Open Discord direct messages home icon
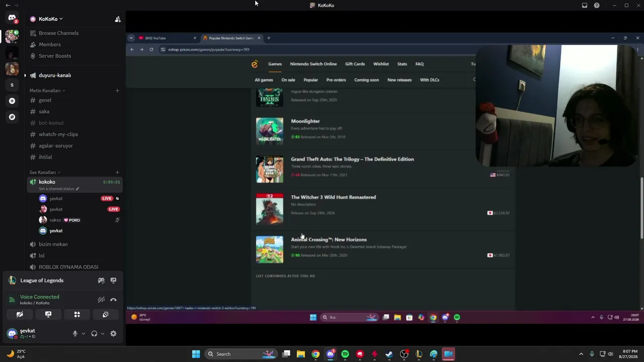Viewport: 644px width, 362px height. (x=12, y=19)
